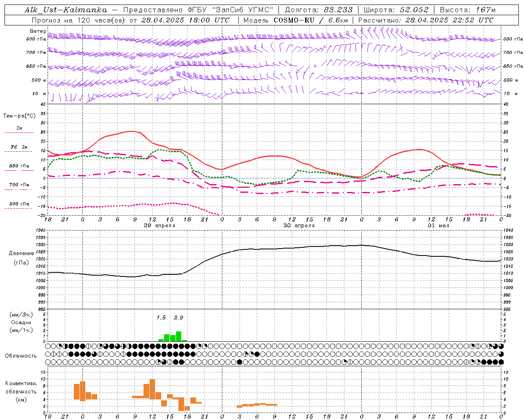This screenshot has width=525, height=420.
Task: Click the (мм/1ч.) precipitation unit label
Action: click(21, 330)
